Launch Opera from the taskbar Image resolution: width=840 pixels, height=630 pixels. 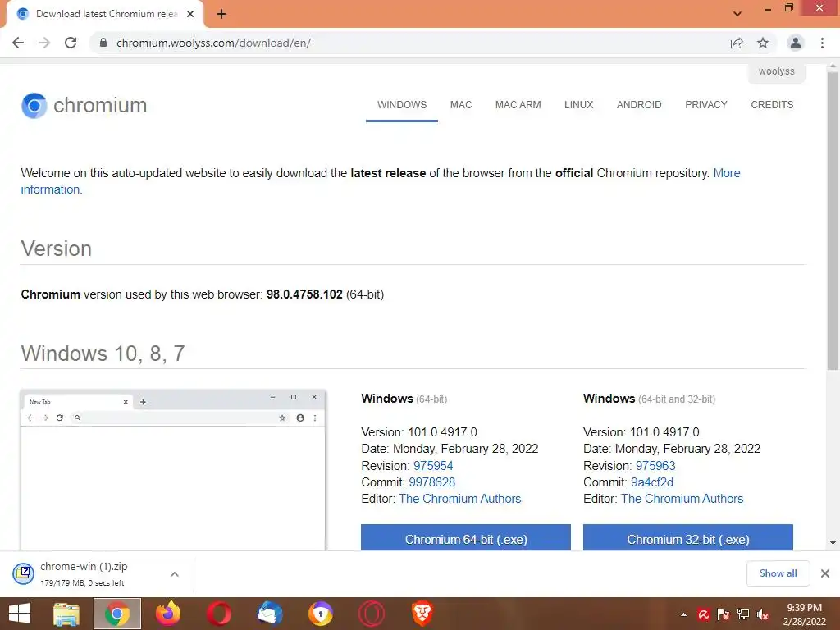219,614
